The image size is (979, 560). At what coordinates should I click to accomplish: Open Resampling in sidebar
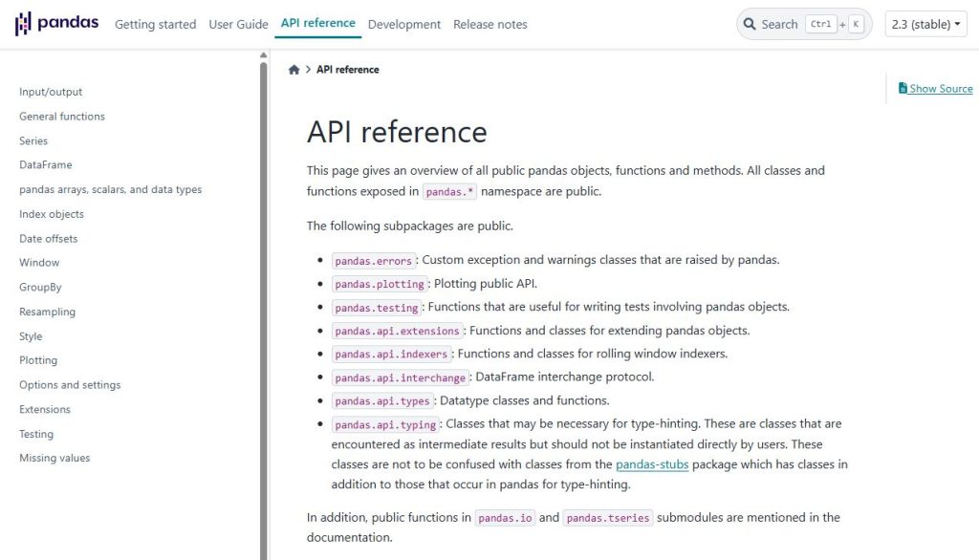tap(47, 312)
